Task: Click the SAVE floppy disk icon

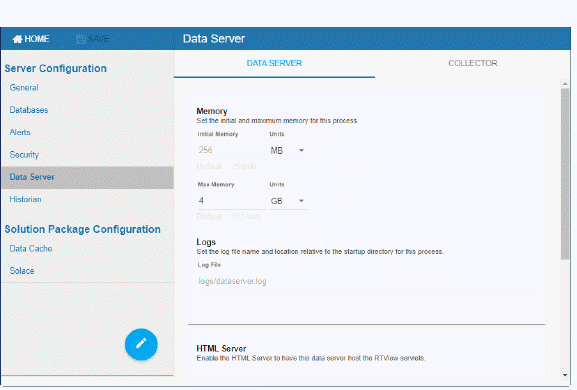Action: point(81,39)
